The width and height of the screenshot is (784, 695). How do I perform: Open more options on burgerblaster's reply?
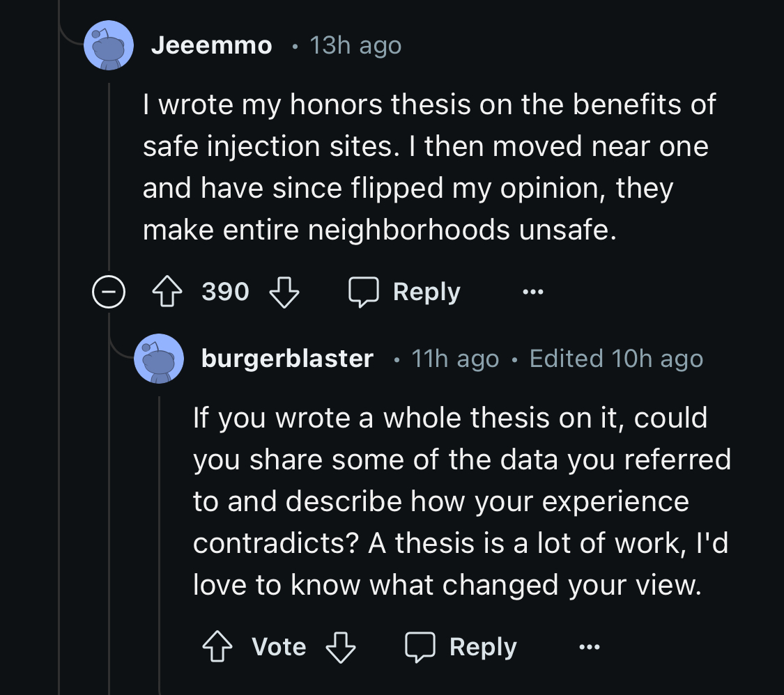click(589, 647)
